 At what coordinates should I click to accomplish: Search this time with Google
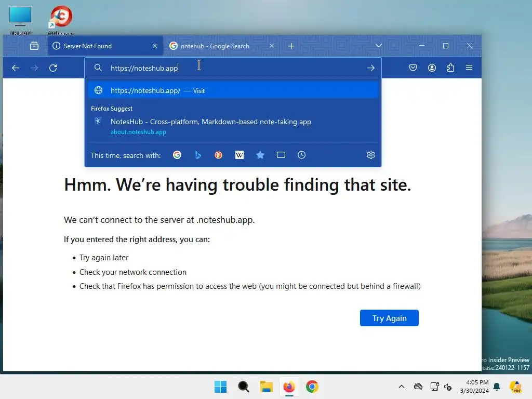(177, 155)
